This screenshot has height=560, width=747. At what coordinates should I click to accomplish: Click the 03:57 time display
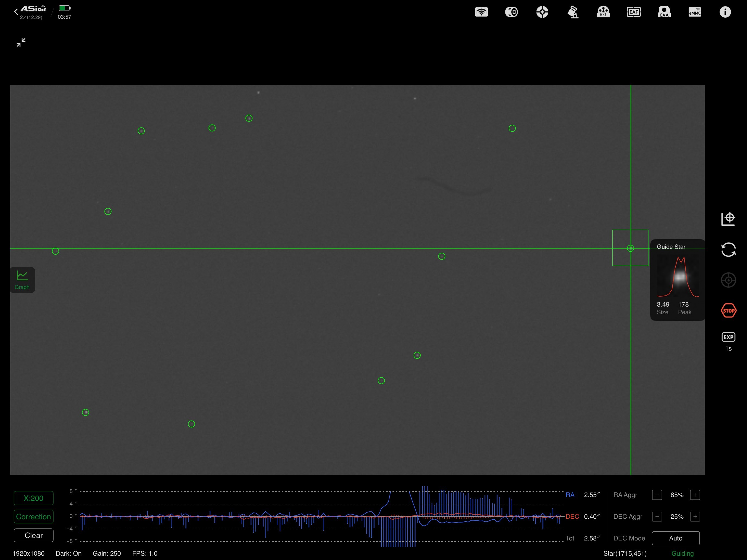(x=64, y=17)
